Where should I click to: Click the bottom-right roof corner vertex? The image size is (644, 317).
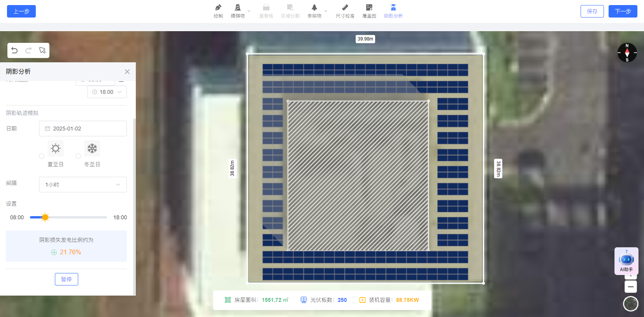(483, 283)
